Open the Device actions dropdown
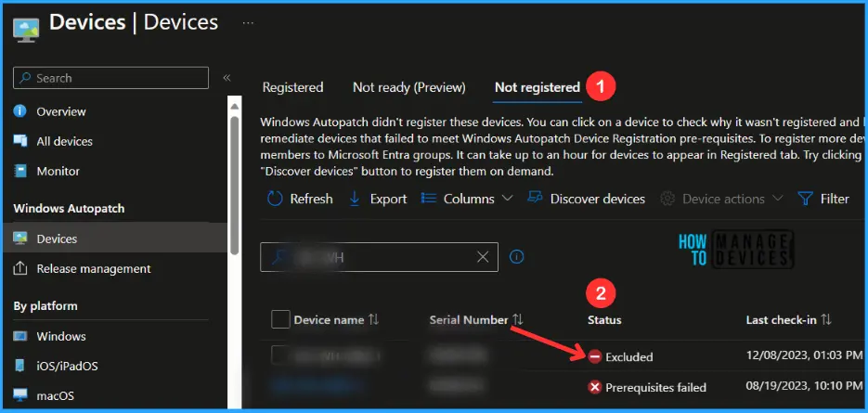Image resolution: width=868 pixels, height=413 pixels. [722, 199]
